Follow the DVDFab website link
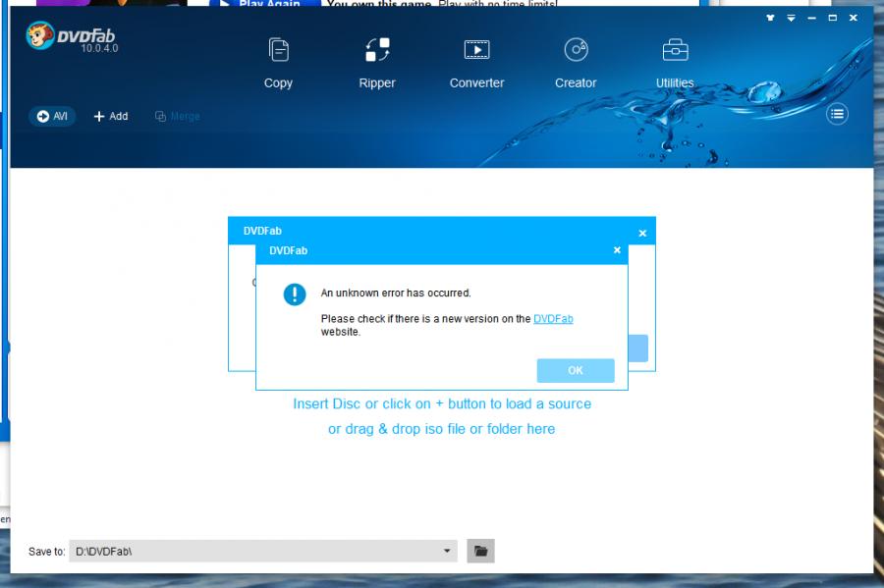 click(x=553, y=319)
